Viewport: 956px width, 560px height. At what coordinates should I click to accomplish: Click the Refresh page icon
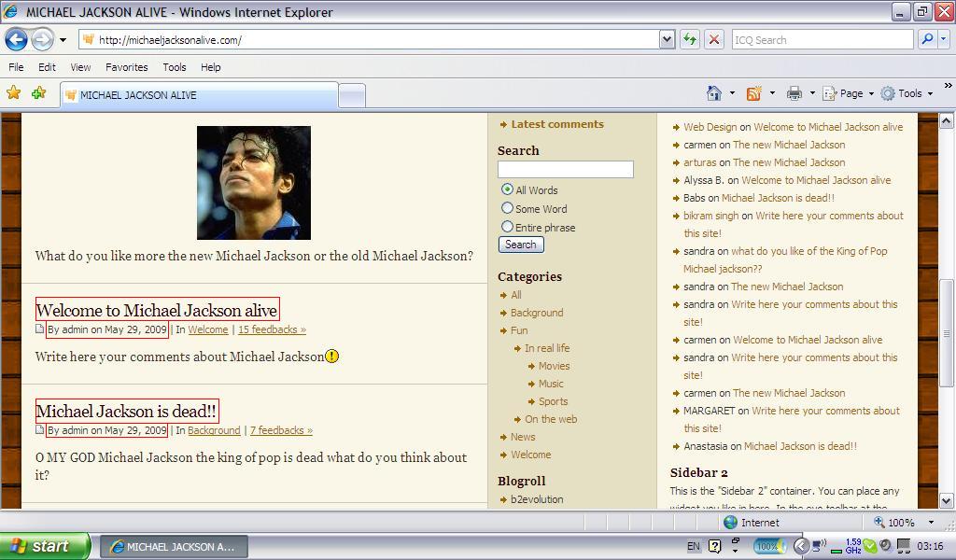tap(690, 39)
